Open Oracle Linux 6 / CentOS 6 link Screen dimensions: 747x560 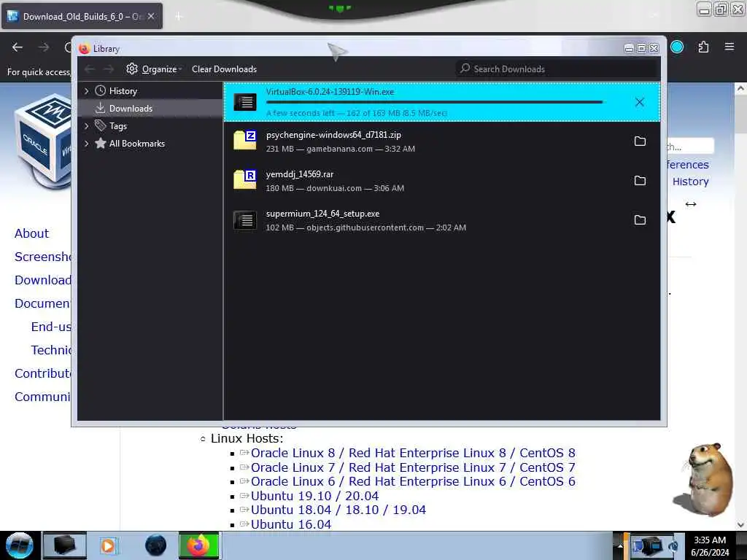point(413,481)
